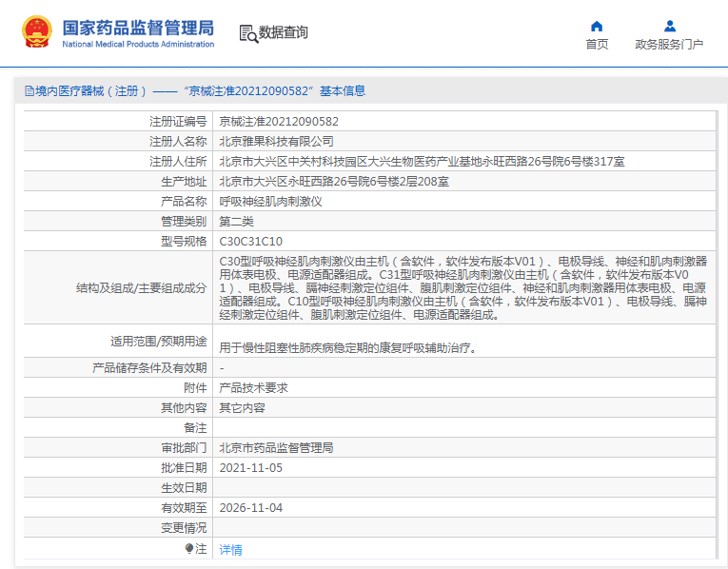The width and height of the screenshot is (728, 569).
Task: Click the 管理类别 label
Action: point(184,222)
